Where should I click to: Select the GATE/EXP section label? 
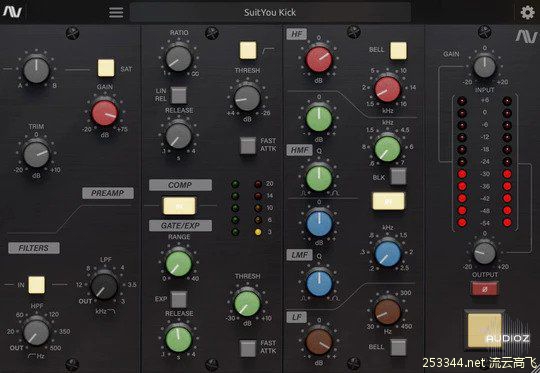click(x=180, y=226)
